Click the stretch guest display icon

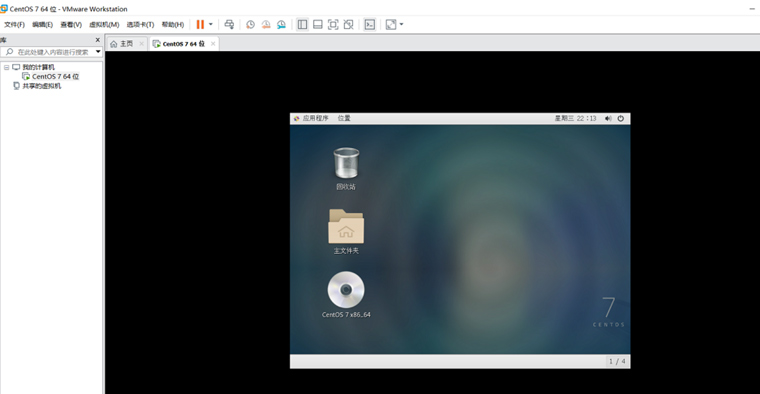click(391, 24)
